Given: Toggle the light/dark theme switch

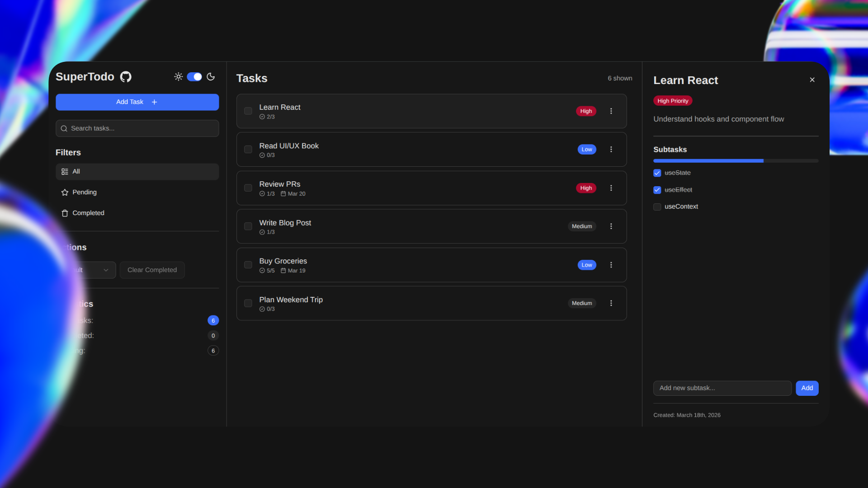Looking at the screenshot, I should pos(194,77).
